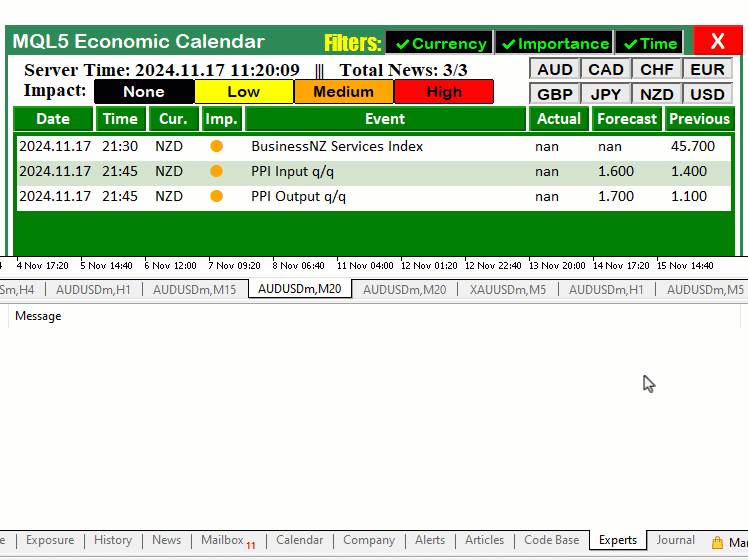Filter by High impact level
Screen dimensions: 748x560
coord(444,92)
